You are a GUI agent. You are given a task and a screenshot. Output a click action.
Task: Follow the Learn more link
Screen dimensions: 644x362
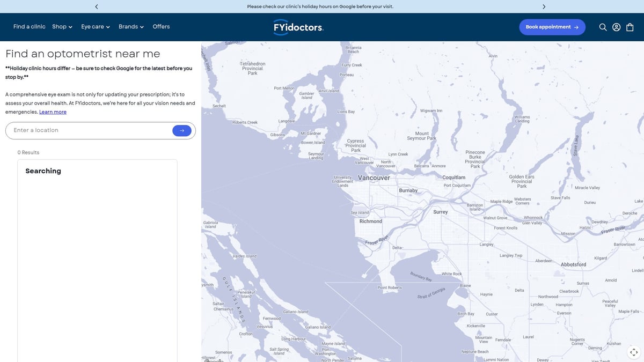(x=53, y=112)
